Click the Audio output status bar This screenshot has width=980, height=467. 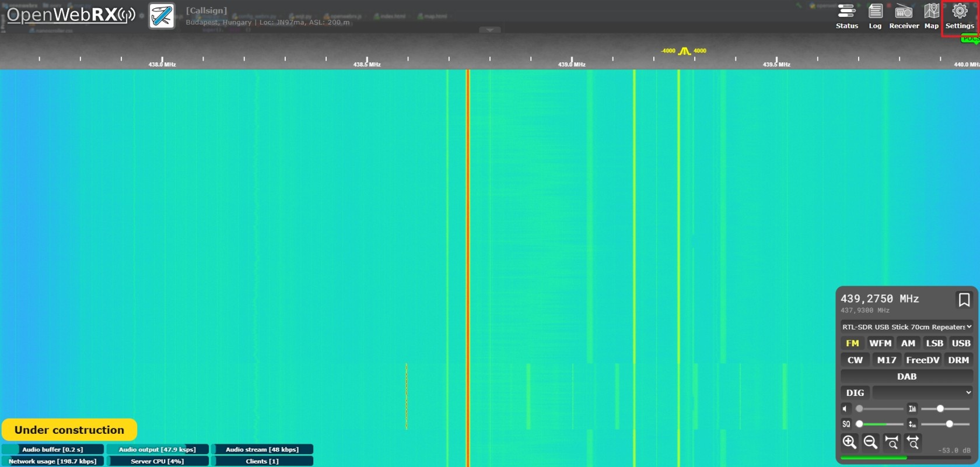(x=157, y=450)
